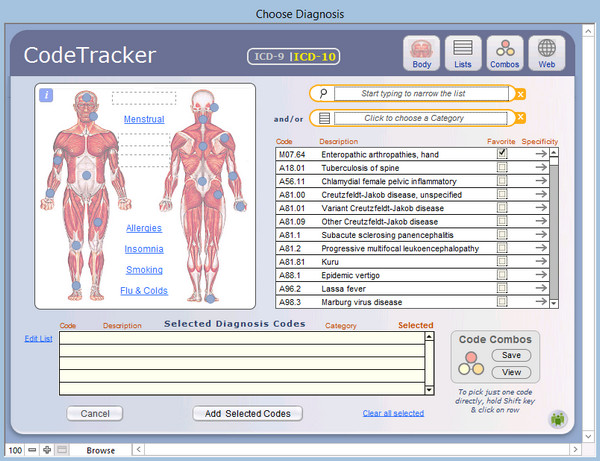The width and height of the screenshot is (600, 461).
Task: Open the Body view button
Action: [x=421, y=53]
